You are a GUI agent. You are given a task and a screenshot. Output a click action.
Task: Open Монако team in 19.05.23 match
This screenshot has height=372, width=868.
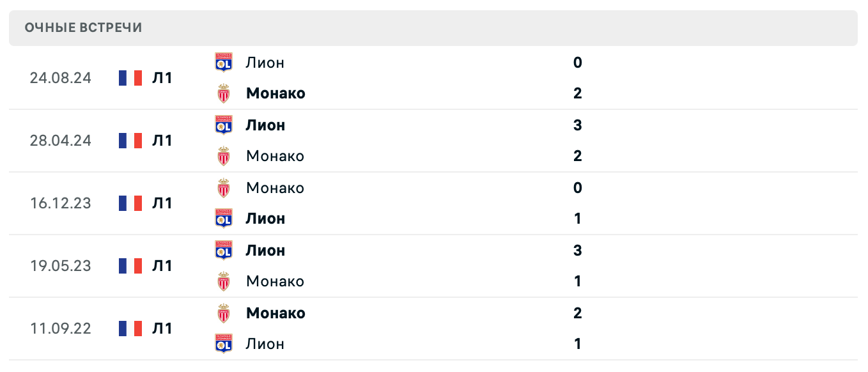275,281
